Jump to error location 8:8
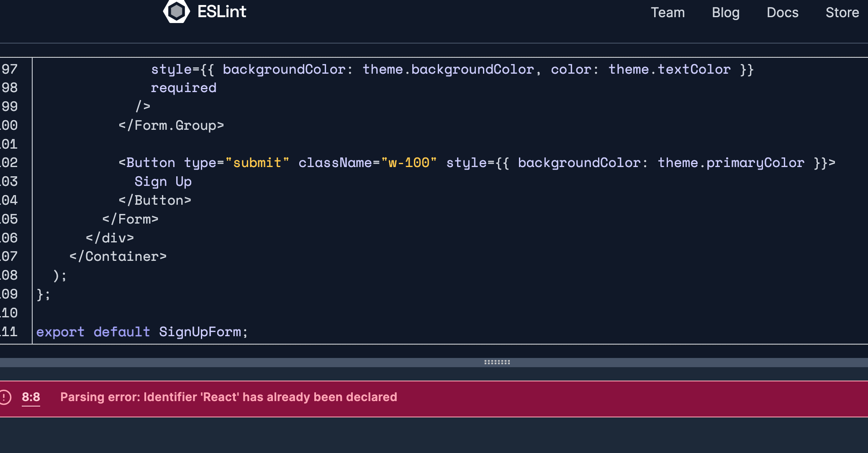868x453 pixels. click(31, 397)
